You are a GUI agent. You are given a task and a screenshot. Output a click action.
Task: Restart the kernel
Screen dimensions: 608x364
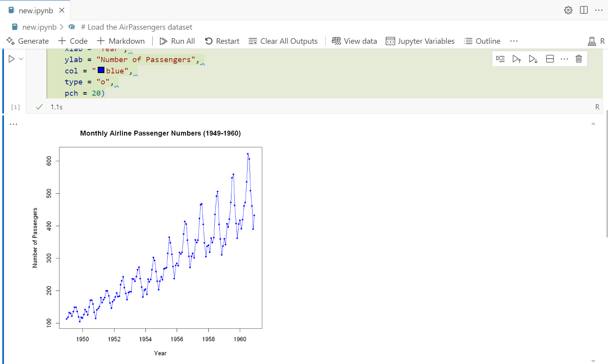click(x=222, y=41)
